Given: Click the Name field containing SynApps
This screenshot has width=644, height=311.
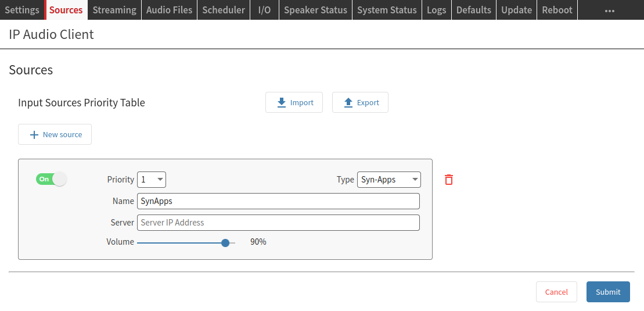Looking at the screenshot, I should click(x=278, y=201).
